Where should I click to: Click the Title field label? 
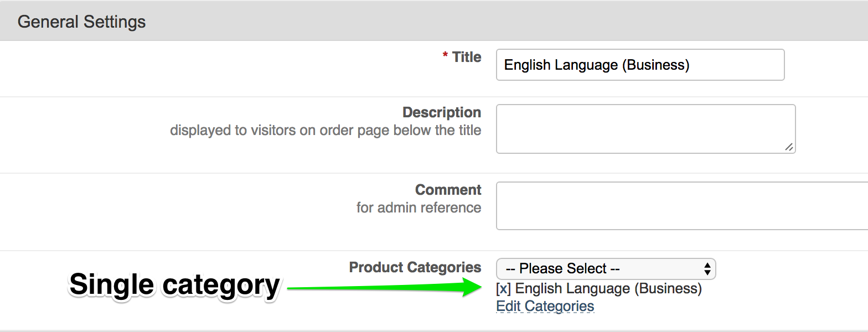pyautogui.click(x=467, y=57)
